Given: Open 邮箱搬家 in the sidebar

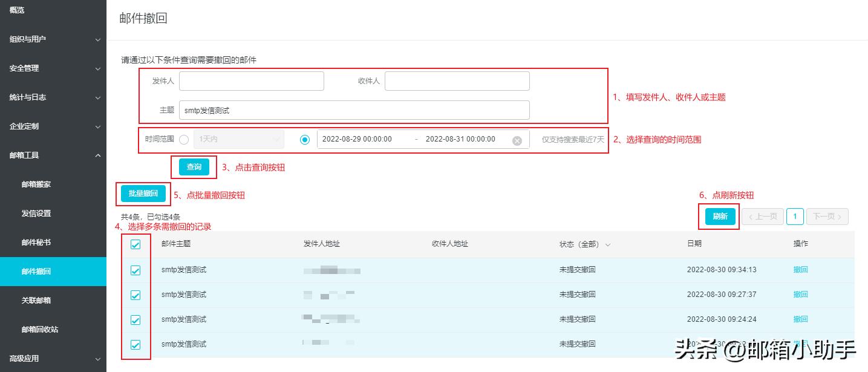Looking at the screenshot, I should click(36, 184).
